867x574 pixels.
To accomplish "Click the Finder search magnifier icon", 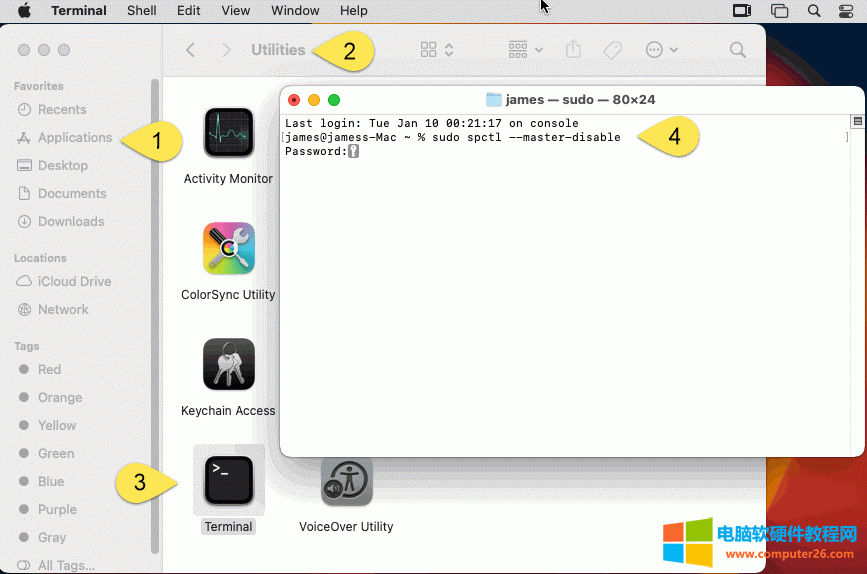I will click(x=737, y=50).
